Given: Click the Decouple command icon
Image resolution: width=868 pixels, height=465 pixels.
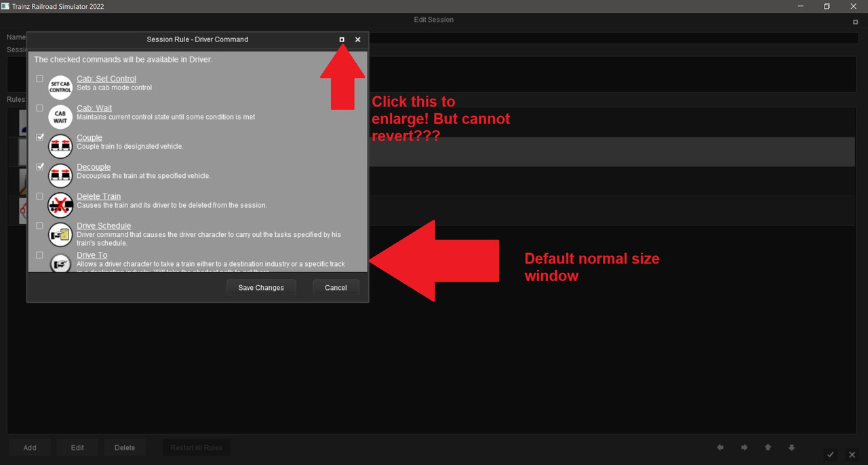Looking at the screenshot, I should (x=60, y=176).
